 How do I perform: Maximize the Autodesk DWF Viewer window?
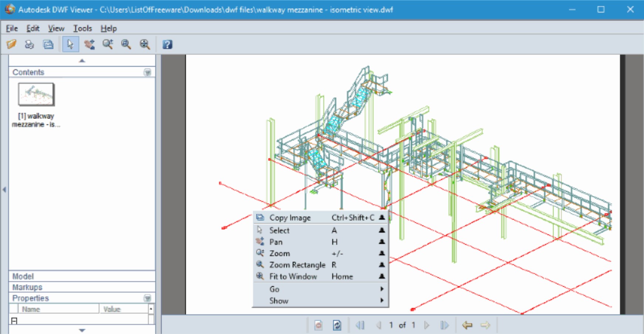[x=601, y=10]
